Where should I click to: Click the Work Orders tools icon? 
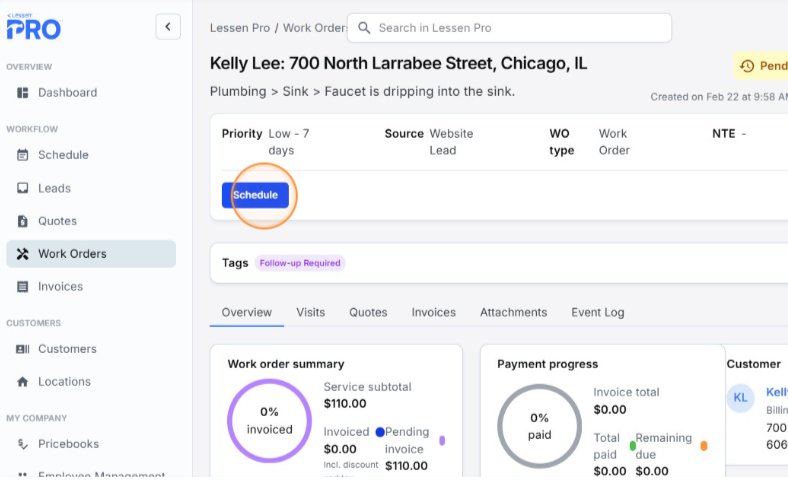click(x=23, y=254)
